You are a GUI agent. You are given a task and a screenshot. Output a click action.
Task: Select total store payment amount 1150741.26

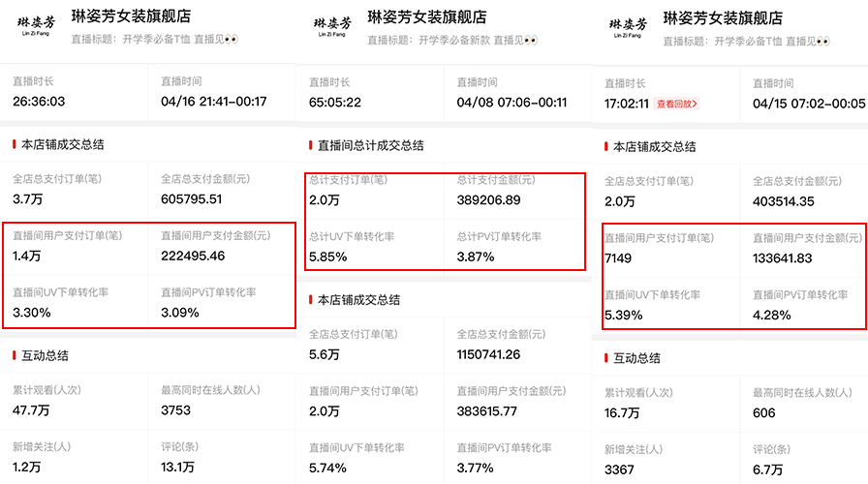click(488, 354)
